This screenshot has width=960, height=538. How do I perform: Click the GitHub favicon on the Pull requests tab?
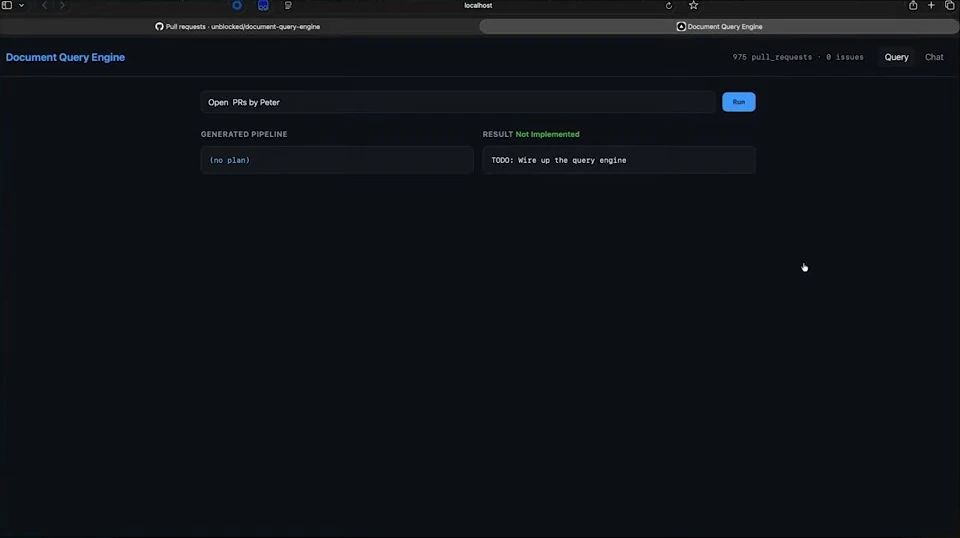159,26
